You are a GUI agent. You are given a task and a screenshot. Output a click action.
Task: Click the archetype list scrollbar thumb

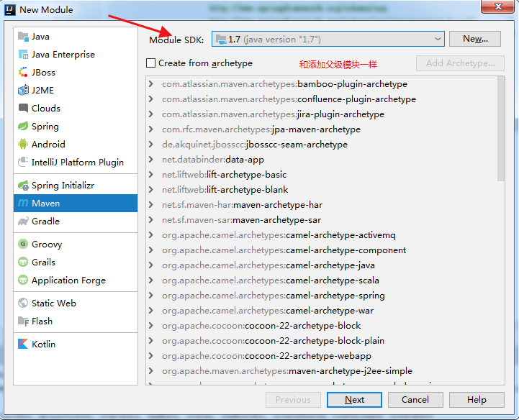[x=501, y=129]
